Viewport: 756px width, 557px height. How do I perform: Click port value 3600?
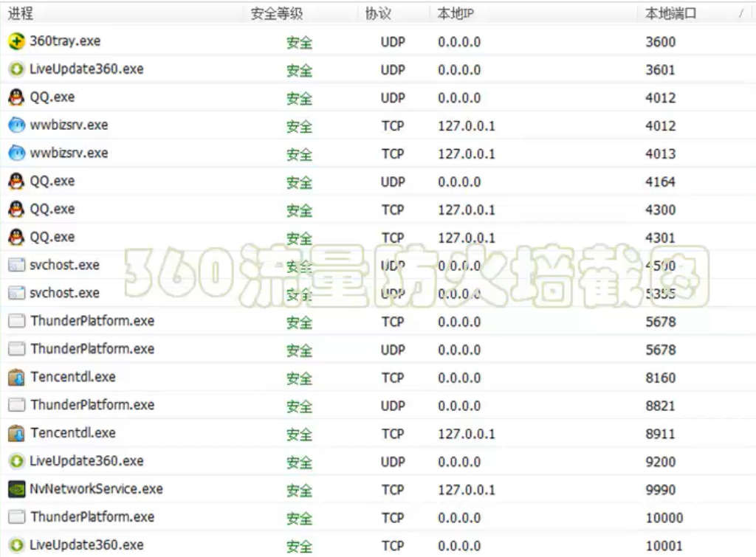[x=661, y=42]
